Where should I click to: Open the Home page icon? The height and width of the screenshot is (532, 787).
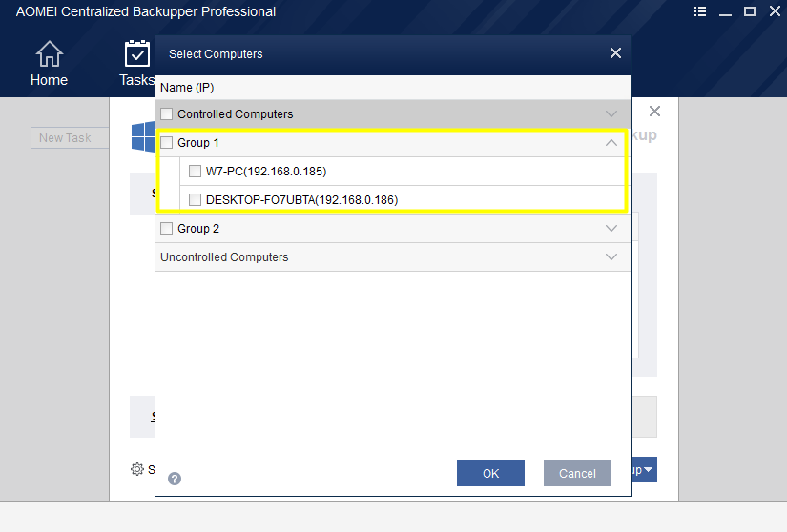50,53
